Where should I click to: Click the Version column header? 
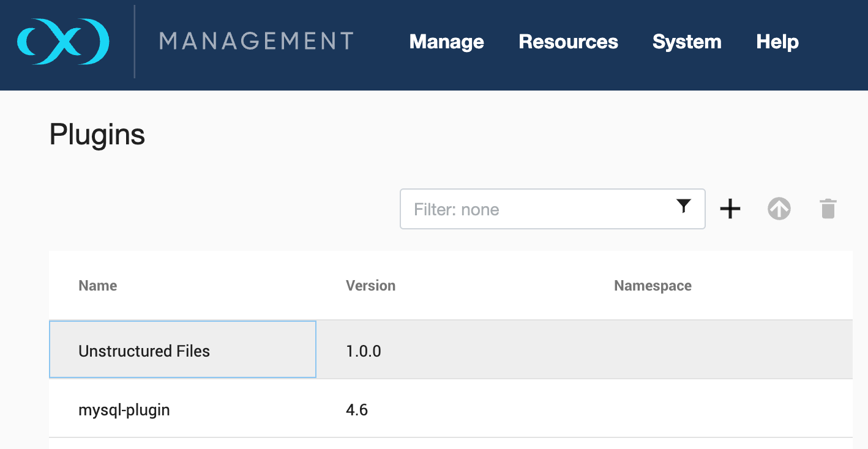pyautogui.click(x=371, y=285)
